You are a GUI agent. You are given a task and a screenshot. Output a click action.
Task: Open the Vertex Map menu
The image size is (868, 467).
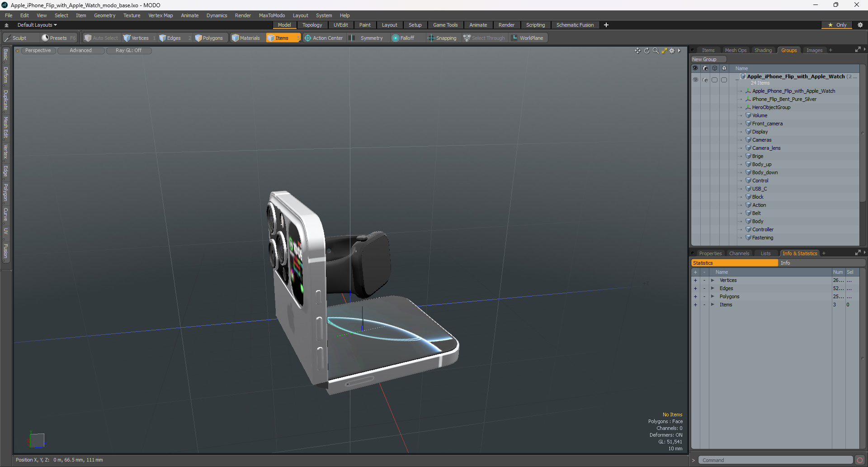[160, 15]
